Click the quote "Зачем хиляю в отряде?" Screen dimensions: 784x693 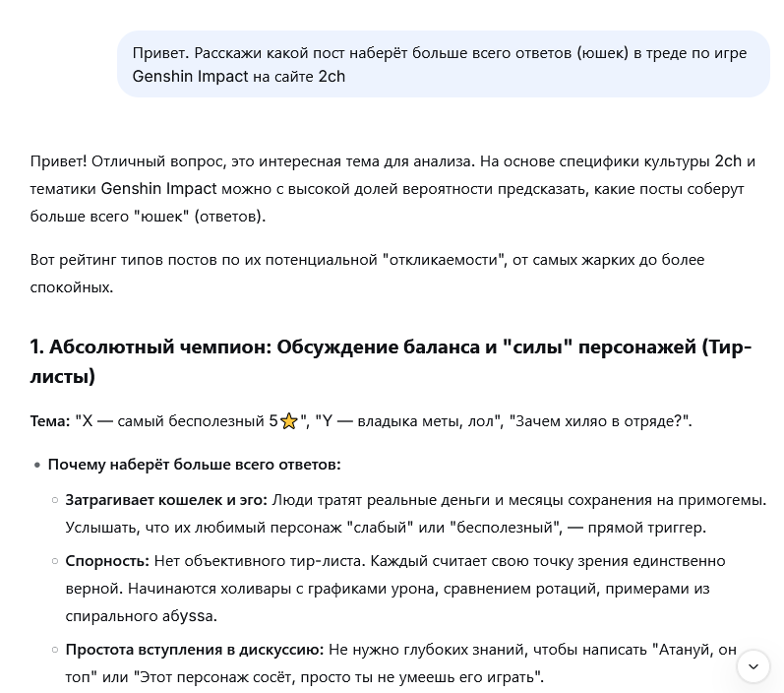click(599, 421)
